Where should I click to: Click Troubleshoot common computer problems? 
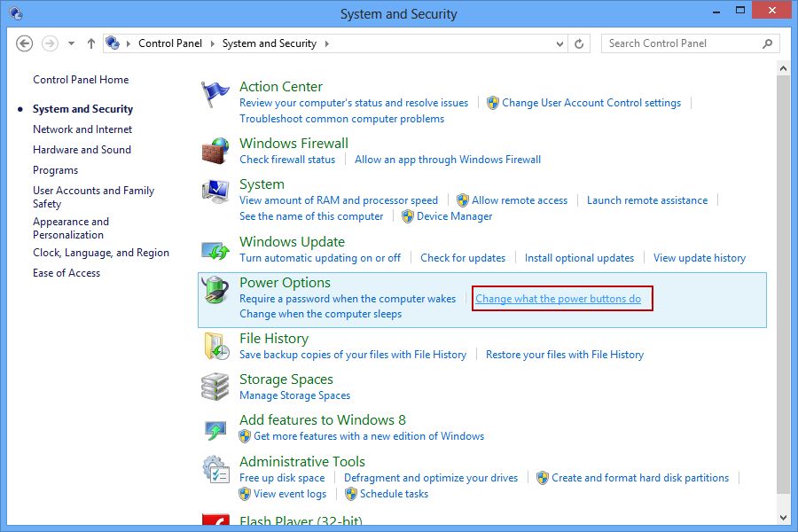click(x=342, y=119)
